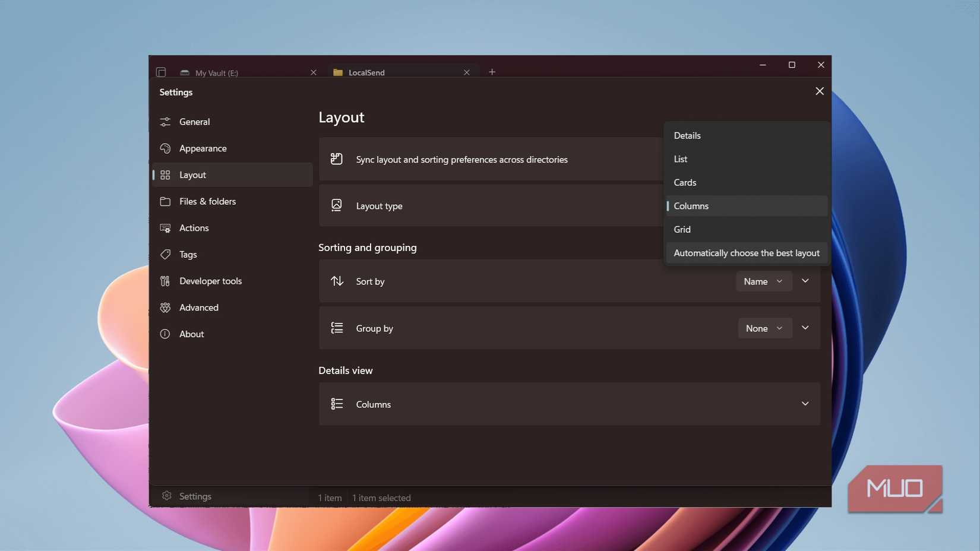Choose Automatically choose the best layout
This screenshot has height=551, width=980.
pos(746,253)
